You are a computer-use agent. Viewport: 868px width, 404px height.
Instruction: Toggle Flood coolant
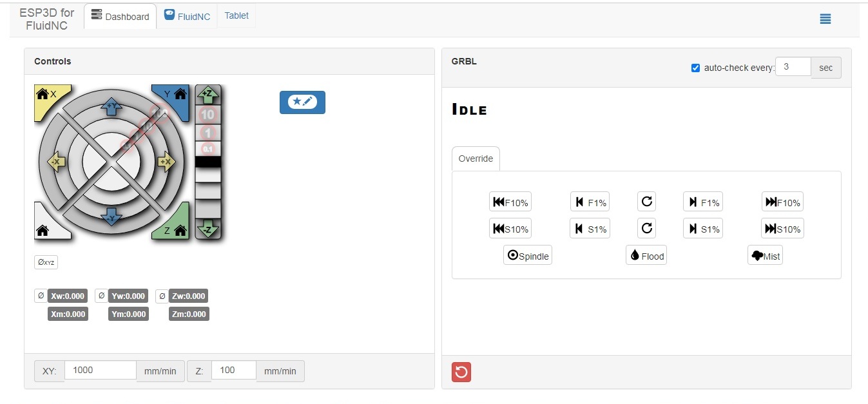[x=646, y=255]
